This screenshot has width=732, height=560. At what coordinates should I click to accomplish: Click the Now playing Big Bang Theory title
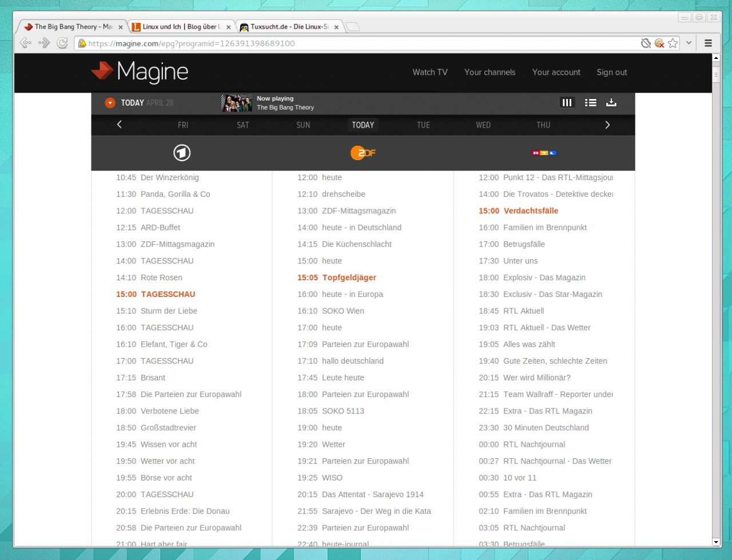tap(285, 108)
